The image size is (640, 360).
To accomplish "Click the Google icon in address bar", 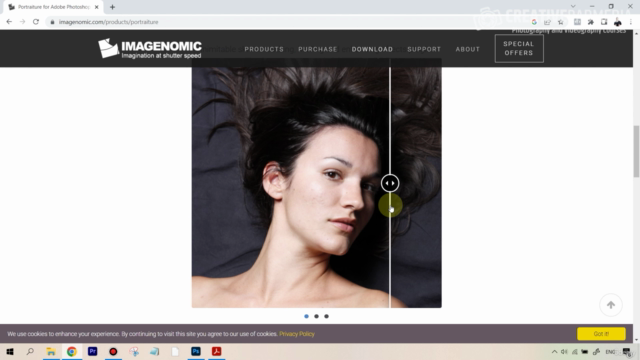I will 534,22.
